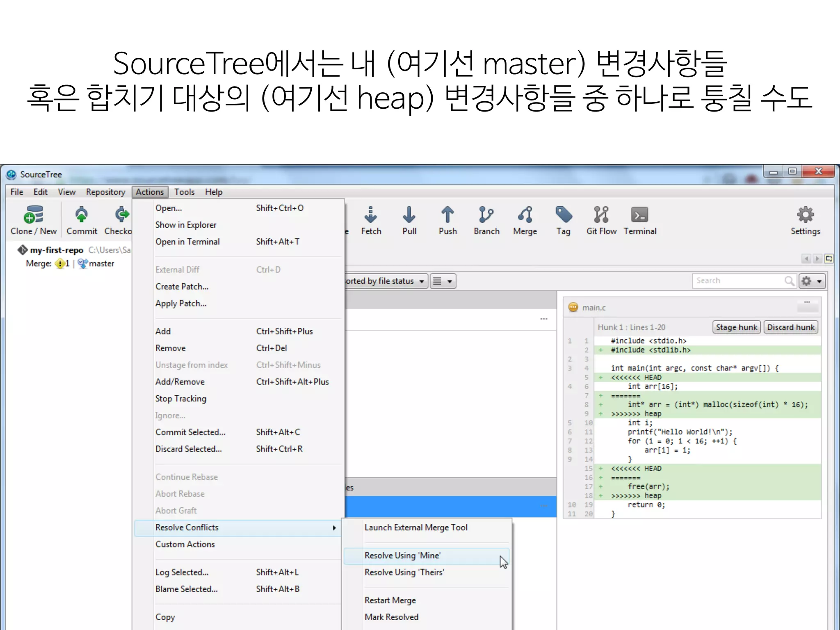Image resolution: width=840 pixels, height=630 pixels.
Task: Select Stop Tracking menu item
Action: click(x=239, y=398)
